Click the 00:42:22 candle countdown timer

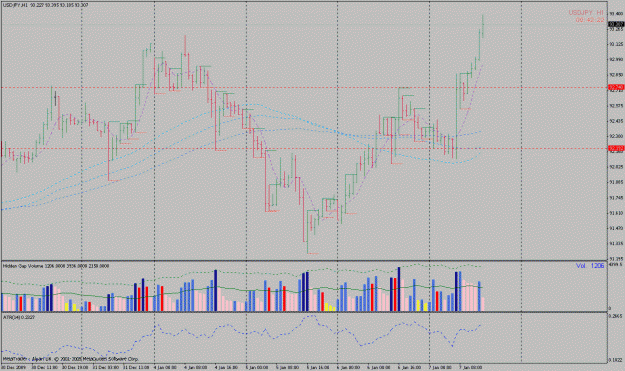[590, 20]
